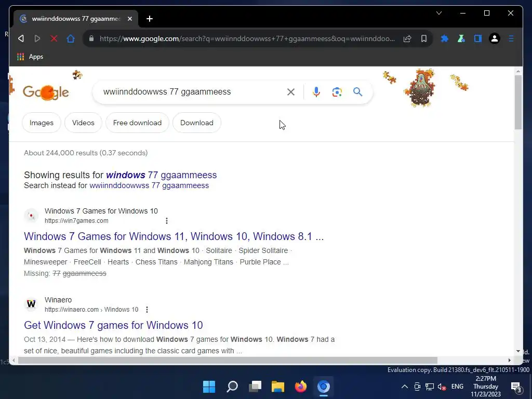Click the page vertical scrollbar thumb
Image resolution: width=532 pixels, height=399 pixels.
pyautogui.click(x=518, y=102)
